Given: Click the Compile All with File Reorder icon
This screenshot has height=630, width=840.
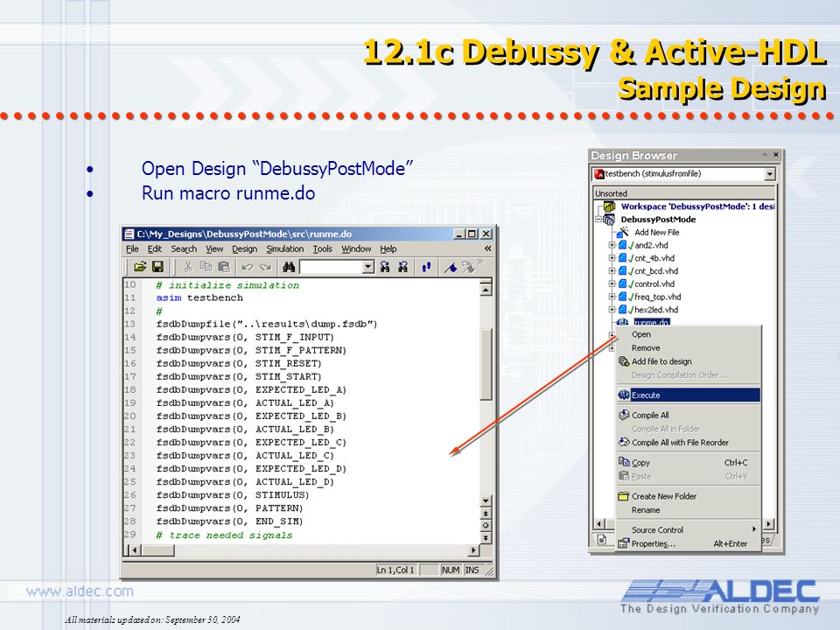Looking at the screenshot, I should coord(624,442).
